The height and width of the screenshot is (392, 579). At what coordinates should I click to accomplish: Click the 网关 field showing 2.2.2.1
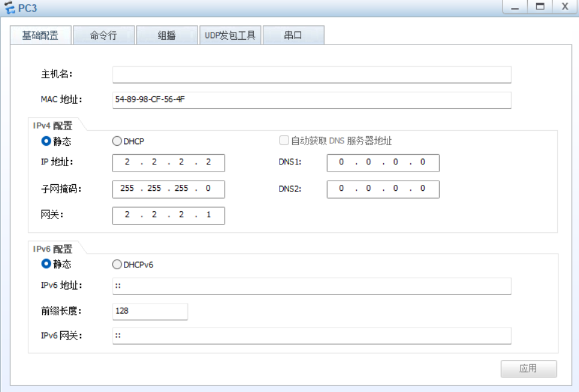tap(168, 215)
